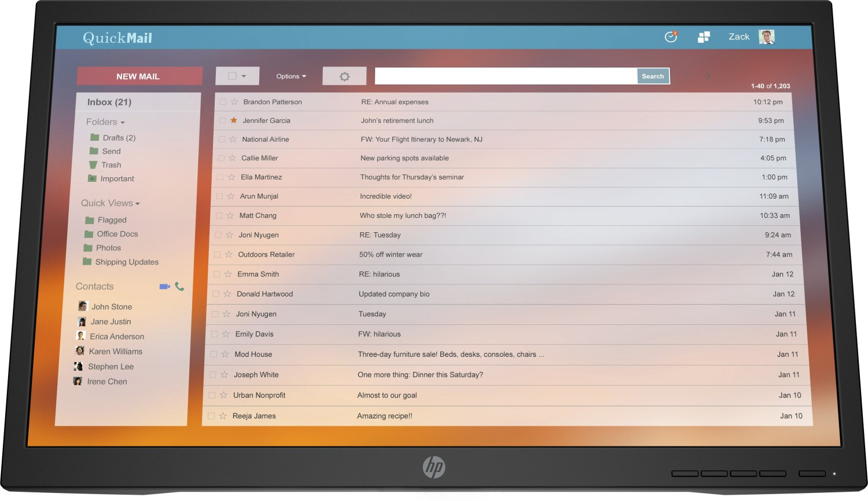868x501 pixels.
Task: Start a video call from Contacts
Action: tap(164, 287)
